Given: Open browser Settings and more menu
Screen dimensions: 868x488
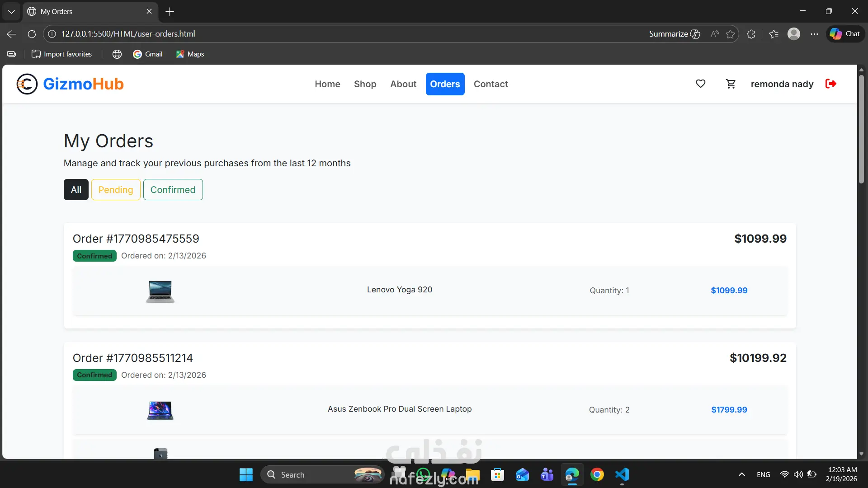Looking at the screenshot, I should coord(814,34).
